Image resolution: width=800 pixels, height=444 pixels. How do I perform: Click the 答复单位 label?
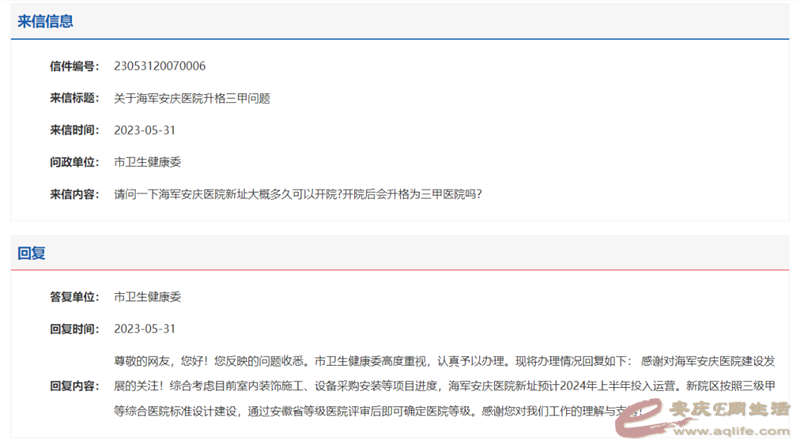74,297
